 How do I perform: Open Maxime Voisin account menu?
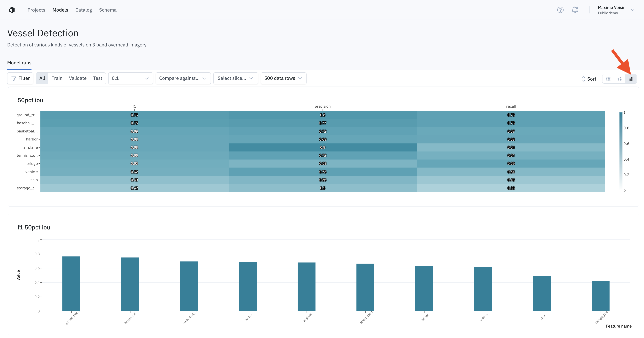[x=616, y=10]
